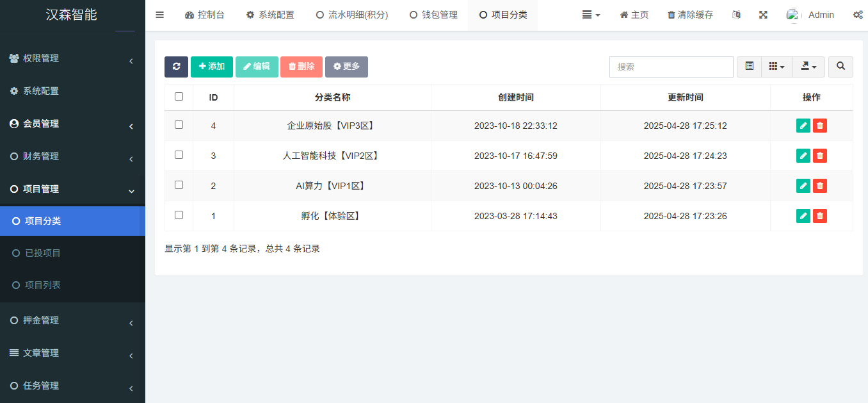Check the box for 企业原始股【VIP3区】 row
868x403 pixels.
179,125
